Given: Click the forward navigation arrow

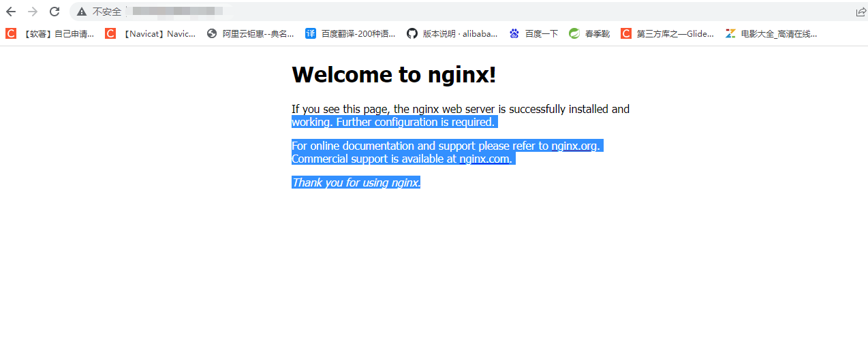Looking at the screenshot, I should tap(33, 12).
